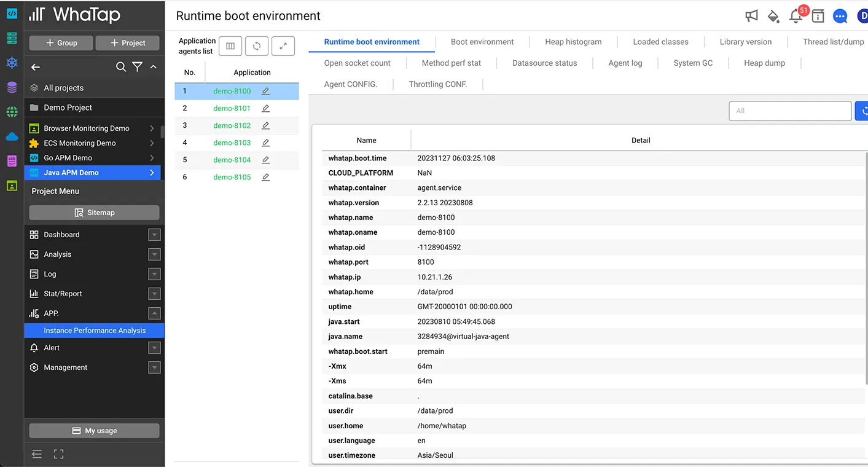Viewport: 868px width, 467px height.
Task: Edit the demo-8100 agent name pencil
Action: (x=265, y=91)
